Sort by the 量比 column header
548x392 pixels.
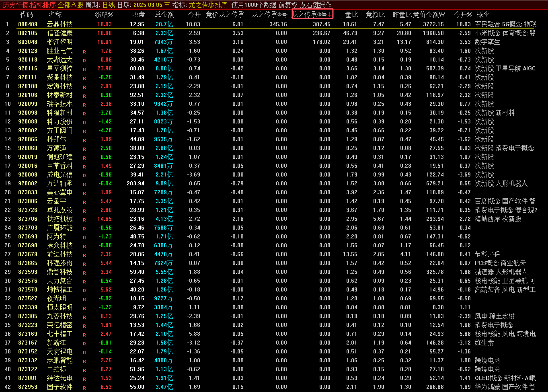[352, 14]
